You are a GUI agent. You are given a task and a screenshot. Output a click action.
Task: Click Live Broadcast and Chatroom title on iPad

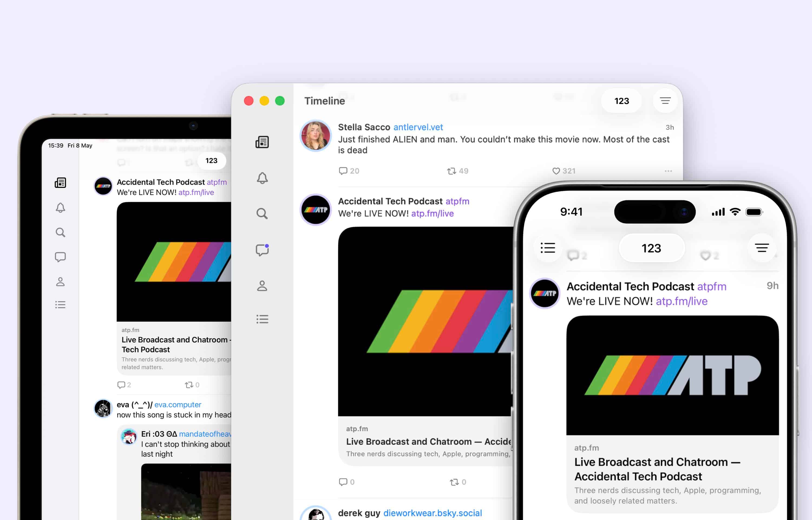pyautogui.click(x=176, y=344)
